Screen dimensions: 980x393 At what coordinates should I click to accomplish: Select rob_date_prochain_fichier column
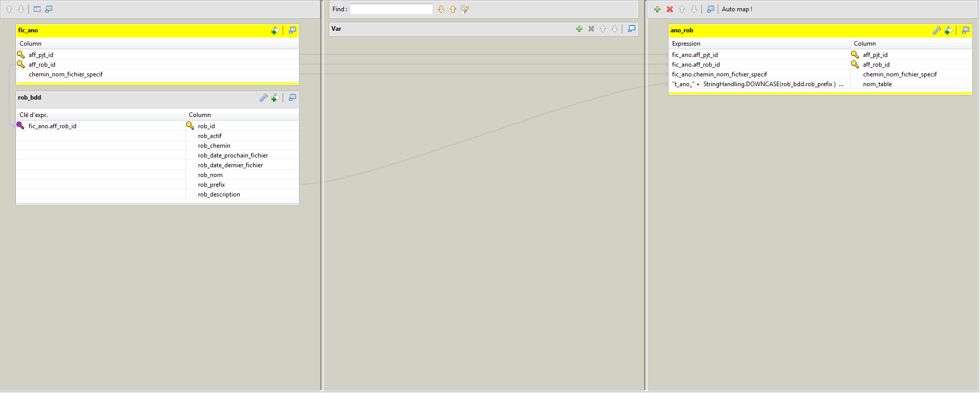(x=242, y=155)
